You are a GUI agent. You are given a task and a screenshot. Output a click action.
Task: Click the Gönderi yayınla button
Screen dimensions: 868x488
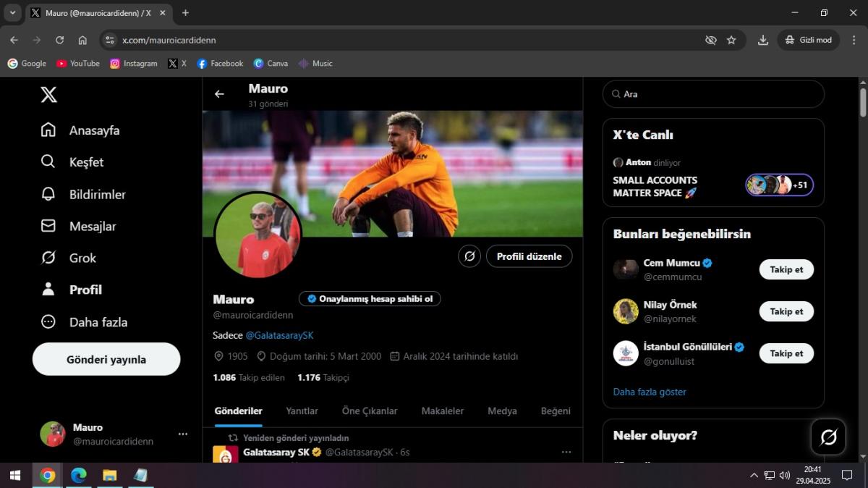tap(106, 359)
